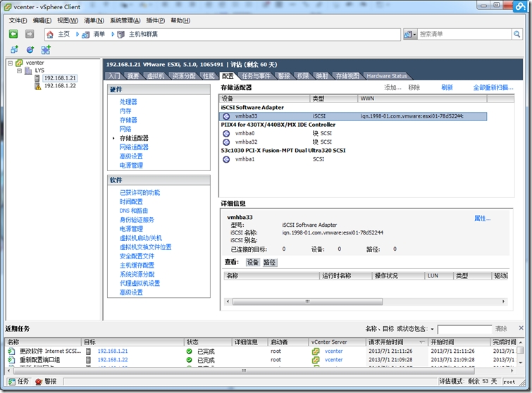This screenshot has height=393, width=532.
Task: Open the 帮助(H) menu
Action: [x=180, y=20]
